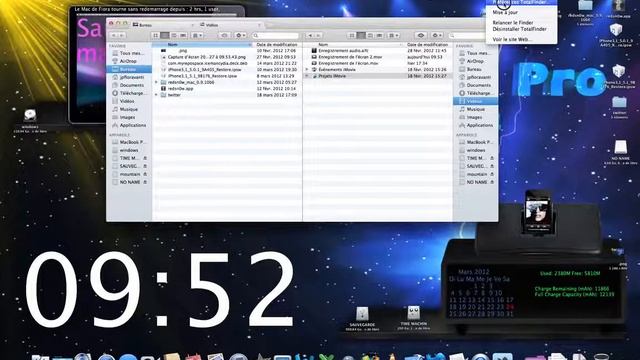Expand the redsn0w_mac_0.9.10b6 folder triangle
This screenshot has height=360, width=640.
coord(156,82)
